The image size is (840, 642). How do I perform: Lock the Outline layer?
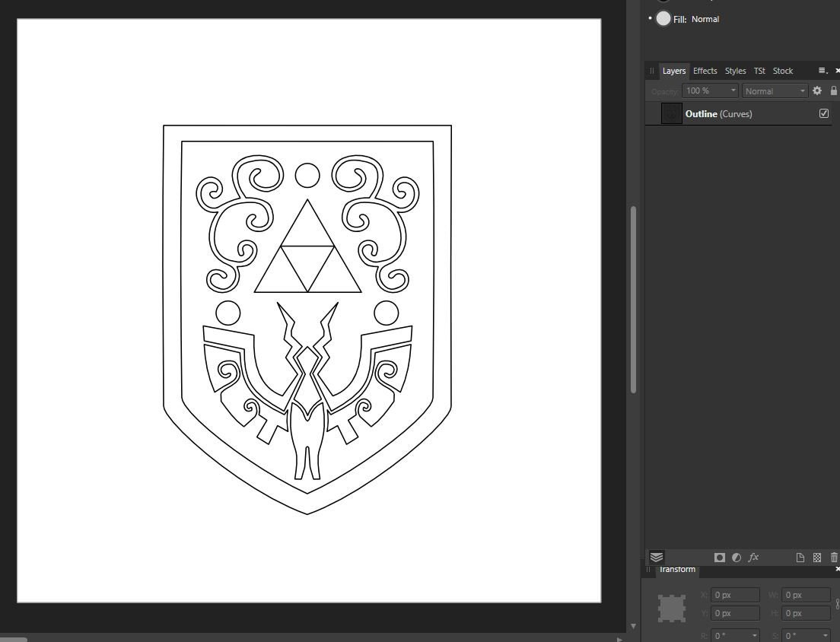point(834,91)
